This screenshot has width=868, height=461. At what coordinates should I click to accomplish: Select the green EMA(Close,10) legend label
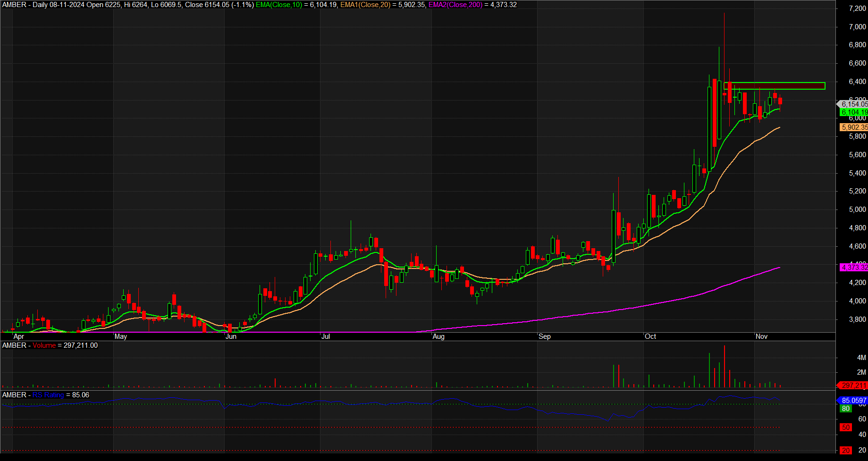point(279,5)
